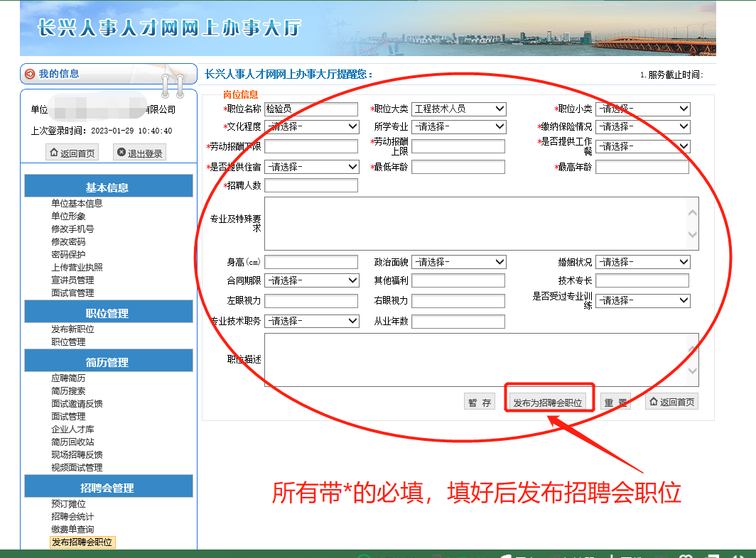756x558 pixels.
Task: Click the 职位名称 input field with 检验员
Action: coord(311,109)
